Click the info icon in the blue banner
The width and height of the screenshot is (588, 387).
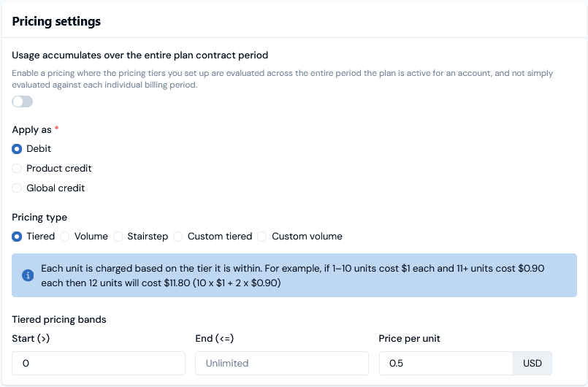pyautogui.click(x=28, y=275)
